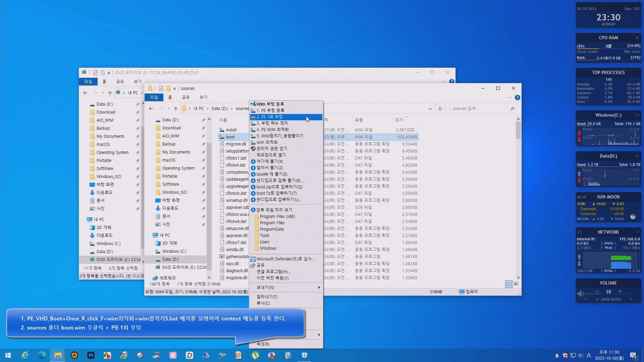Open File Explorer taskbar icon
The height and width of the screenshot is (362, 644).
[58, 355]
